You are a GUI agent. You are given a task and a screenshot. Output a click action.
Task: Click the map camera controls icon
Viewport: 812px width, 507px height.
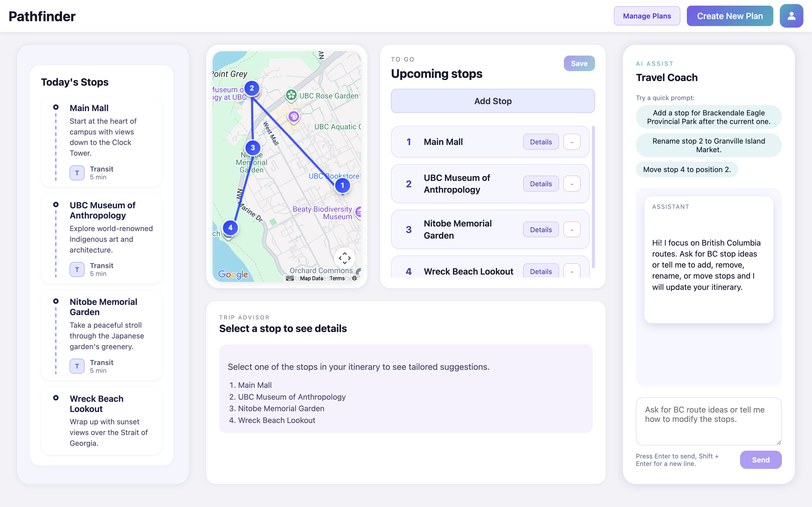[345, 258]
